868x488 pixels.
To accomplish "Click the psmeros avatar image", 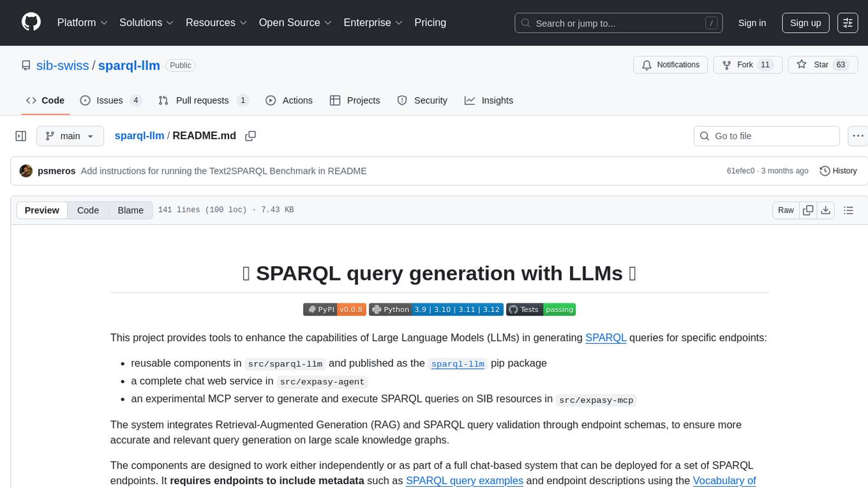I will [x=26, y=171].
